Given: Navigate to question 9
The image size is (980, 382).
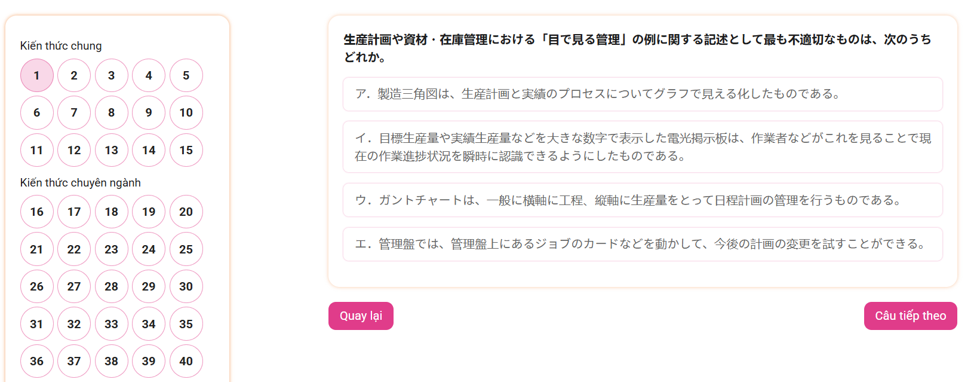Looking at the screenshot, I should tap(149, 112).
